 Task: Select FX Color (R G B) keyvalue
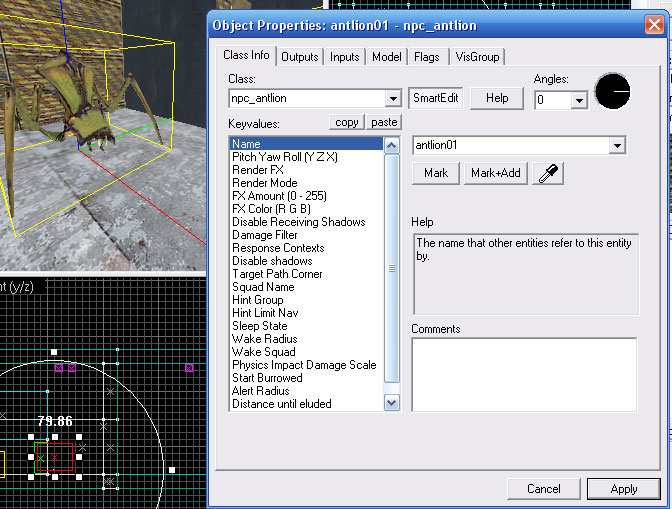coord(306,209)
